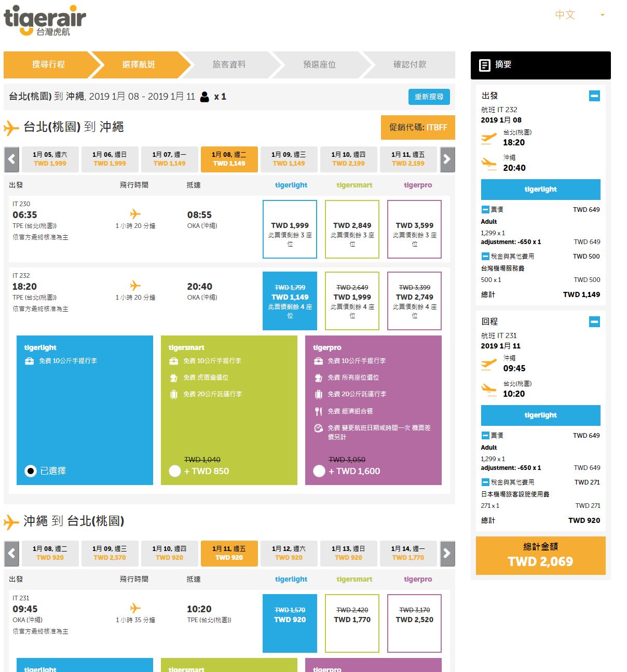The image size is (627, 672).
Task: Choose IT 230 tigersmart fare TWD 2,849
Action: (x=352, y=229)
